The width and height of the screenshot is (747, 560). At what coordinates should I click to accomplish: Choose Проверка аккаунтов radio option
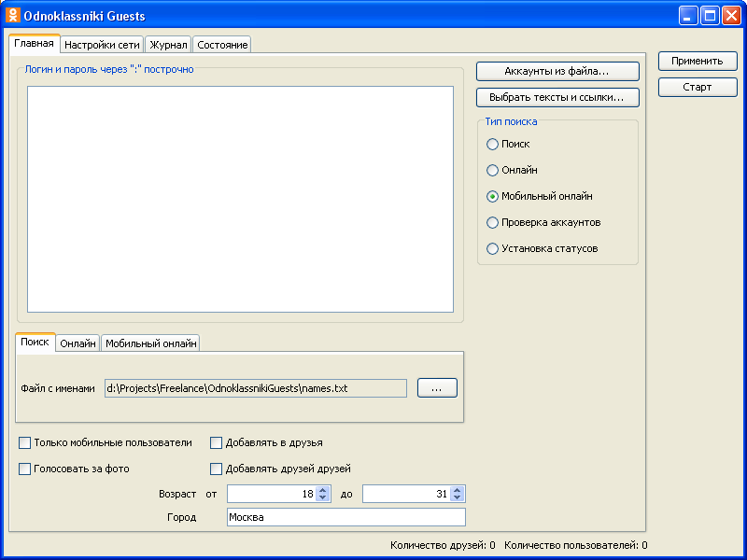point(492,223)
